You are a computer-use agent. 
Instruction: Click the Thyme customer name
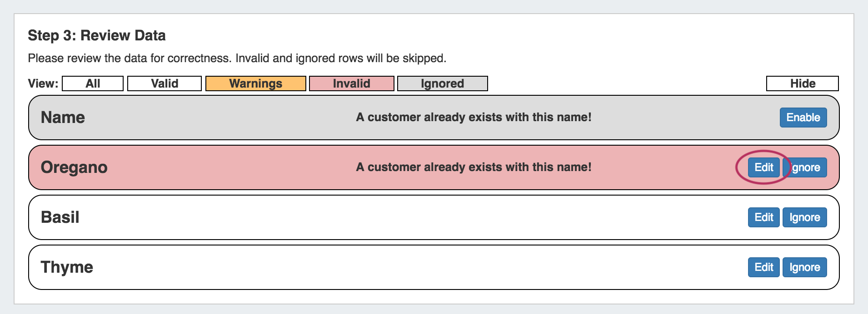coord(67,267)
